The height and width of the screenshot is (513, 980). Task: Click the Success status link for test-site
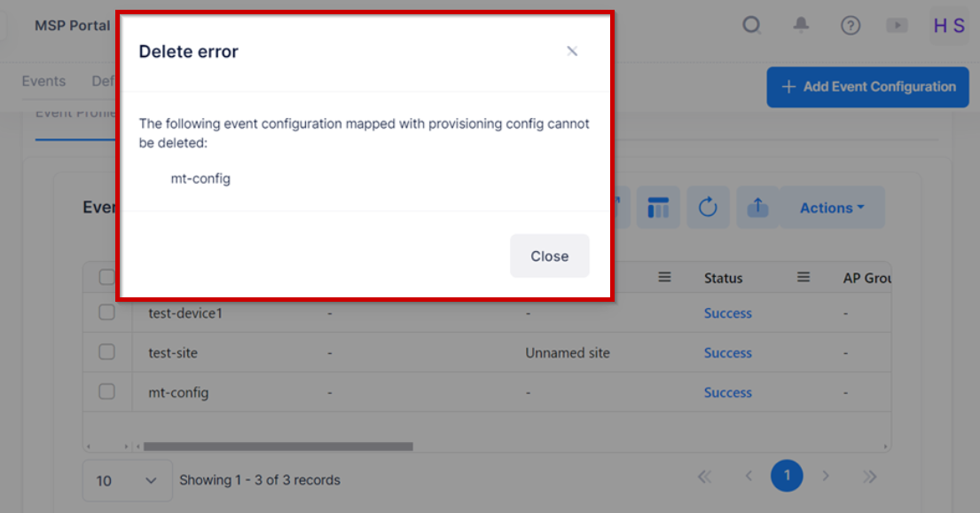pos(727,352)
